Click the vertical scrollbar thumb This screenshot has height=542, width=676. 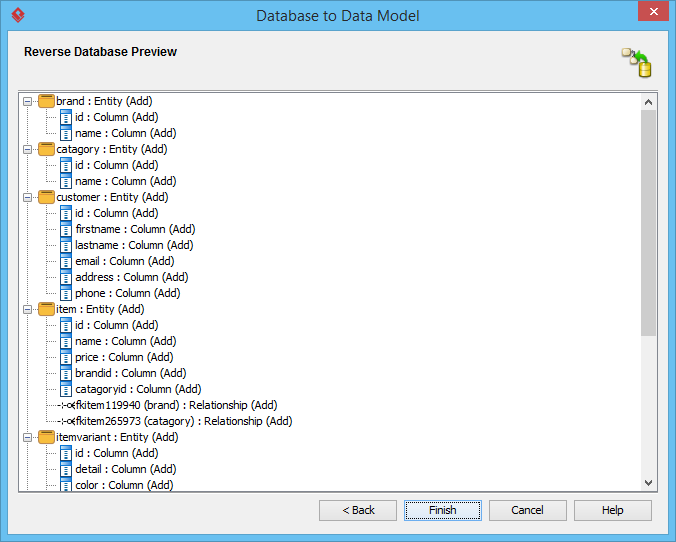click(x=648, y=223)
